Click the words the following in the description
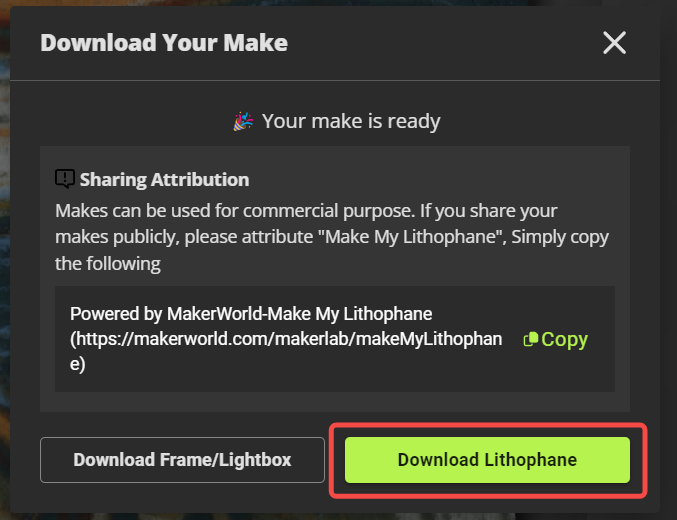This screenshot has width=677, height=520. [x=108, y=263]
